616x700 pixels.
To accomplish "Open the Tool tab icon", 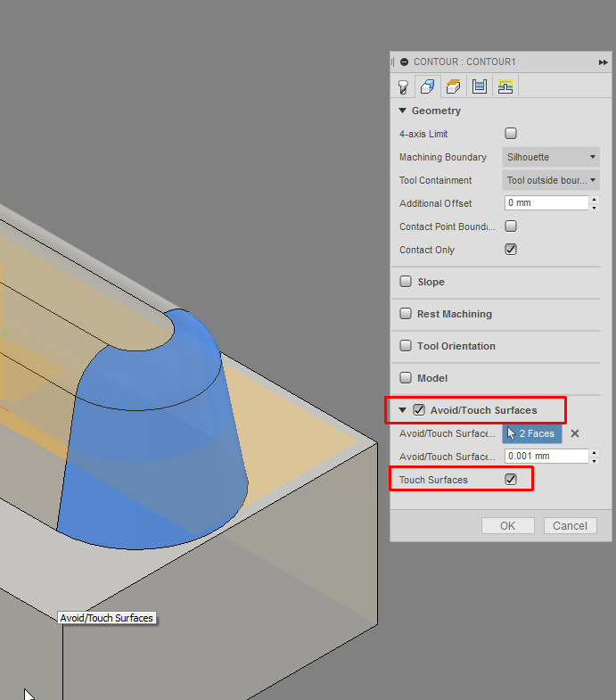I will pos(403,86).
